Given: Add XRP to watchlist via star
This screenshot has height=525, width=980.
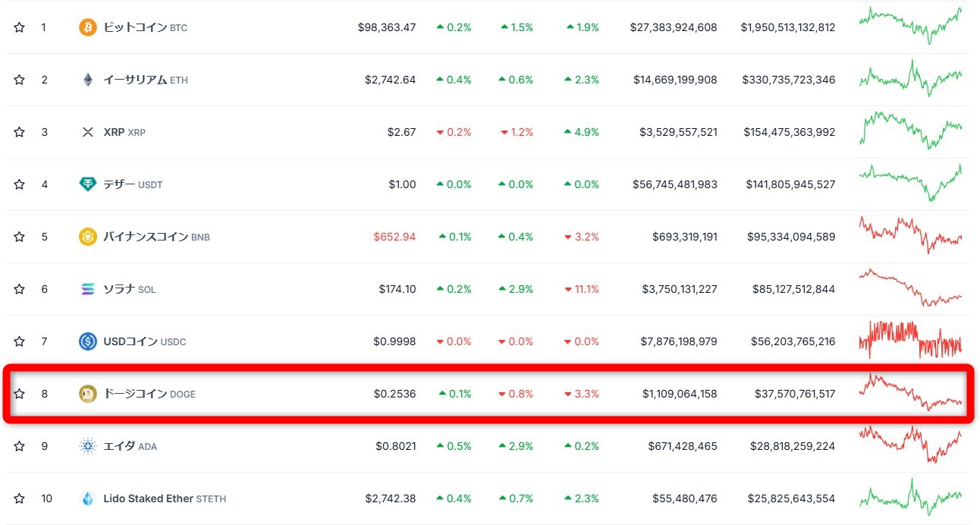Looking at the screenshot, I should [19, 132].
